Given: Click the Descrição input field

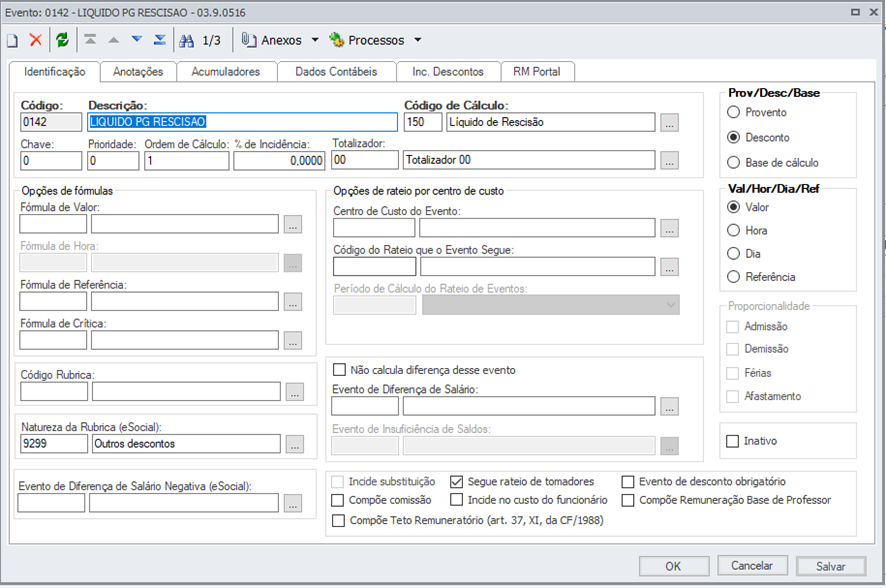Looking at the screenshot, I should click(x=243, y=122).
